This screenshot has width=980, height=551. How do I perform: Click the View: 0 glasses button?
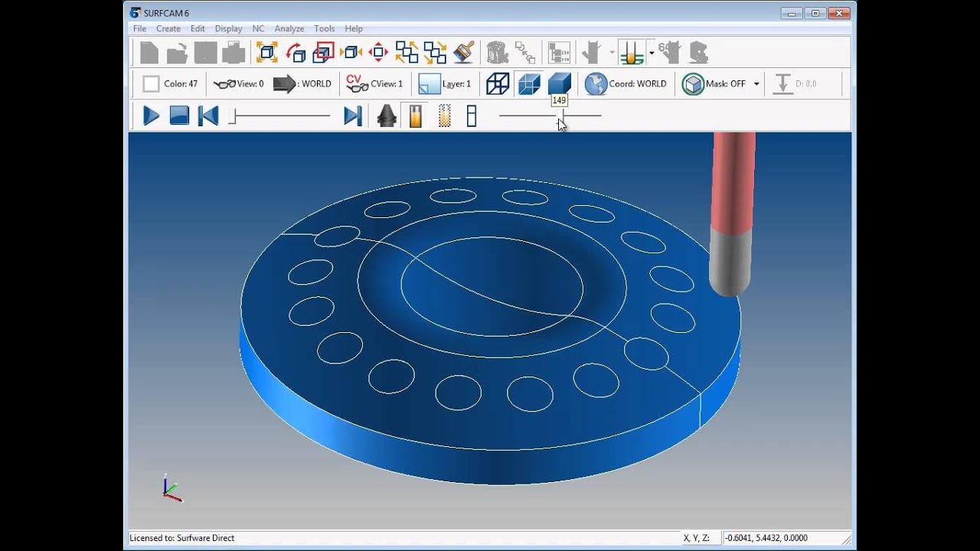point(238,84)
